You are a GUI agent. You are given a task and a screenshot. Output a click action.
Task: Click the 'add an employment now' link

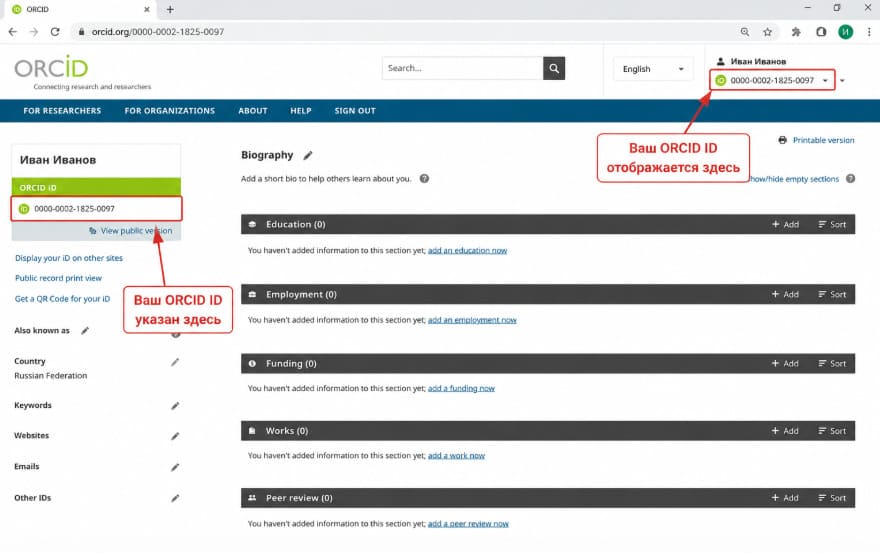(x=472, y=320)
